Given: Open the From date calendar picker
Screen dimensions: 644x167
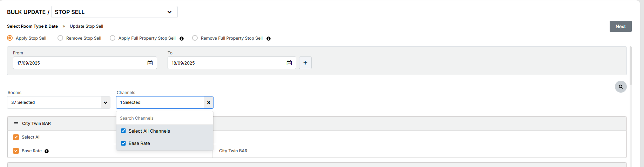Looking at the screenshot, I should point(150,63).
